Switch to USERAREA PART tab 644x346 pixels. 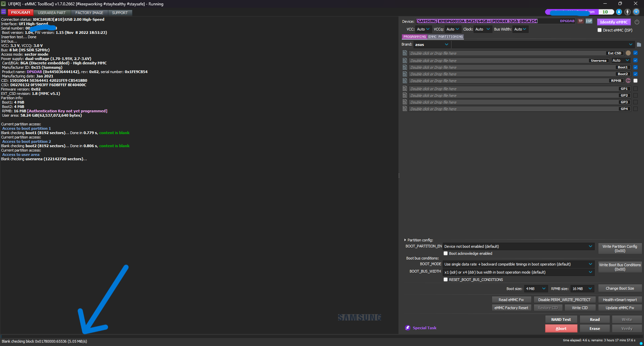52,13
